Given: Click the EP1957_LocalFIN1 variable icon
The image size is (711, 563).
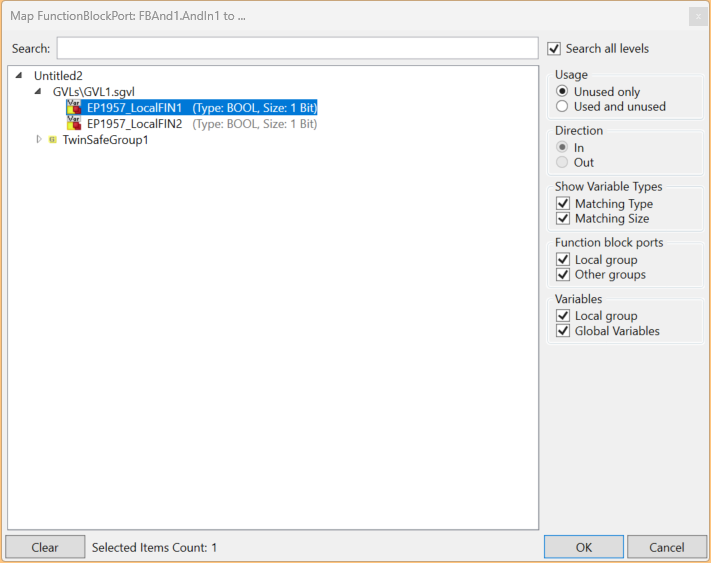Looking at the screenshot, I should pos(73,107).
